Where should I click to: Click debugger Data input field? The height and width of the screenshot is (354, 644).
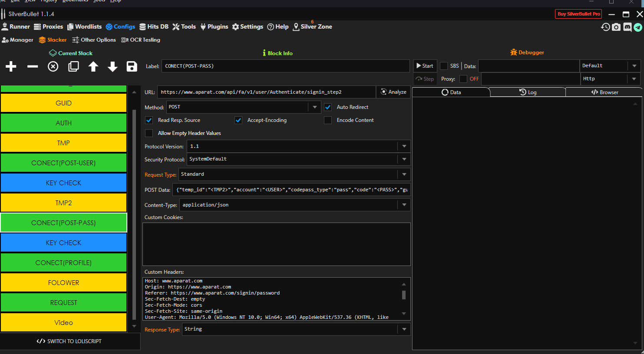[528, 66]
